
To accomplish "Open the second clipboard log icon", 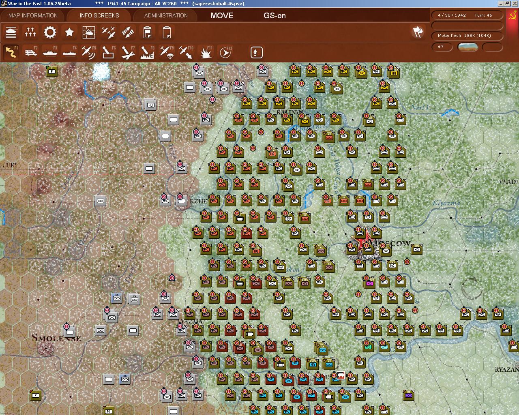I will click(x=167, y=32).
